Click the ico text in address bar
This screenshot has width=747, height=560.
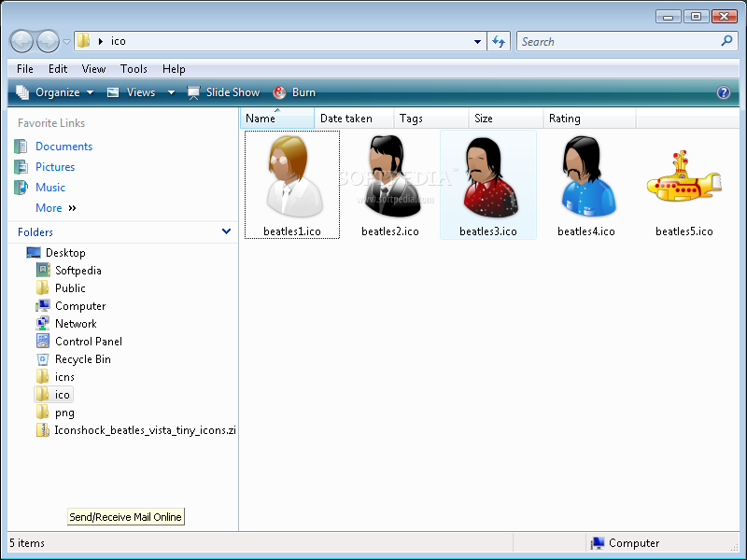click(x=119, y=41)
